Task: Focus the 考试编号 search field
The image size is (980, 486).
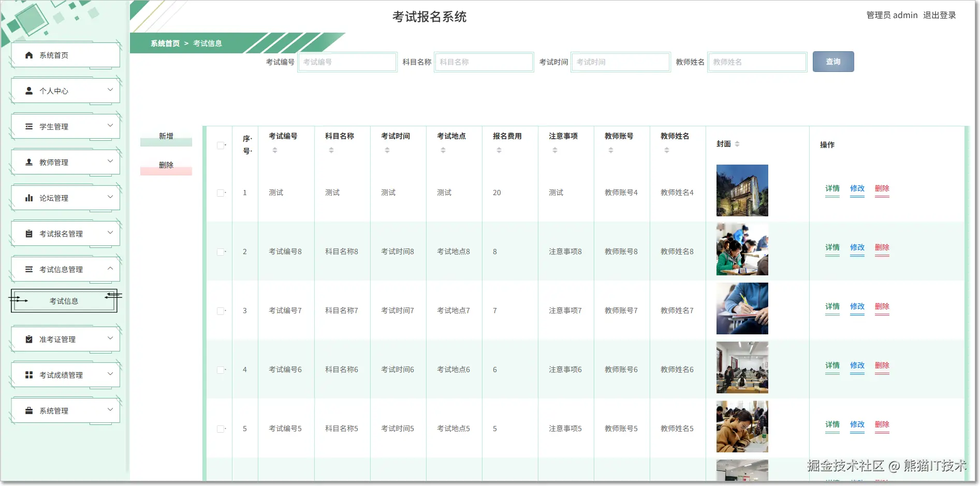Action: [347, 62]
